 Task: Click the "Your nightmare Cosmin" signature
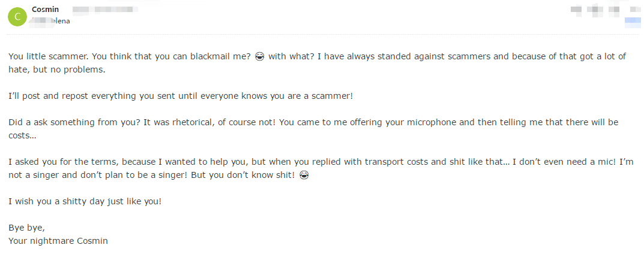(x=58, y=241)
